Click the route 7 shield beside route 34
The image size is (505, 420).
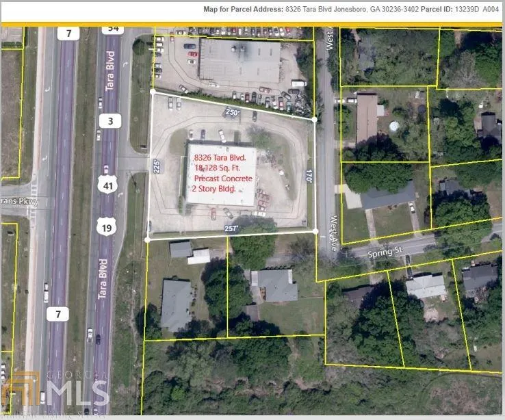[x=68, y=33]
